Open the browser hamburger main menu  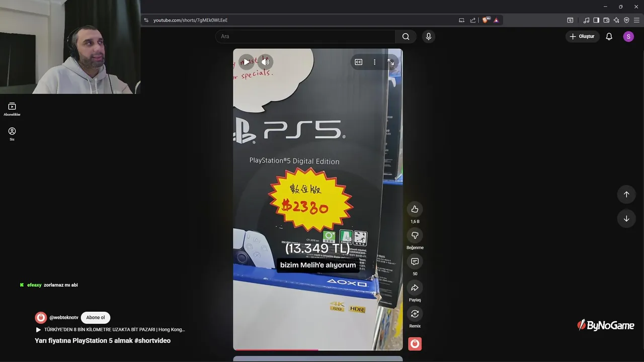click(x=636, y=20)
